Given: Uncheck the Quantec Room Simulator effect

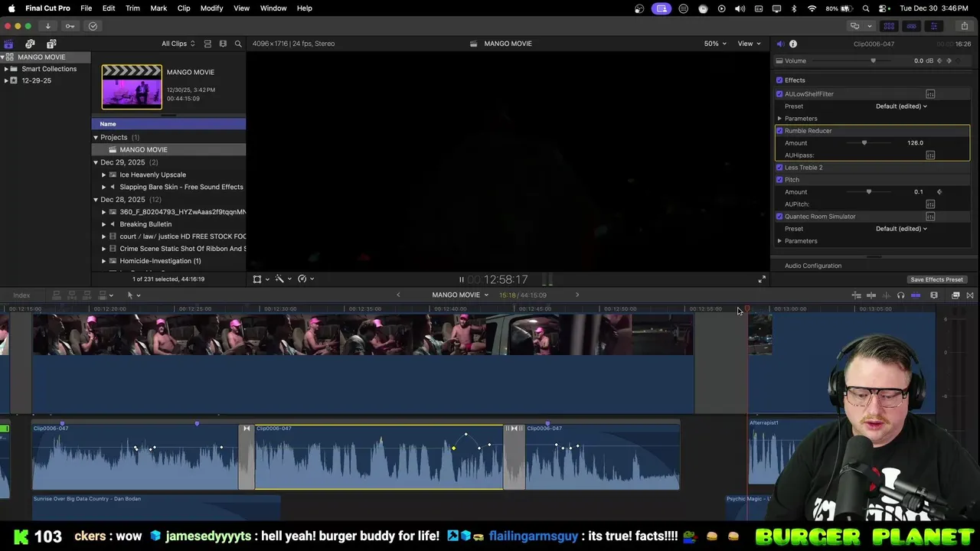Looking at the screenshot, I should click(779, 217).
